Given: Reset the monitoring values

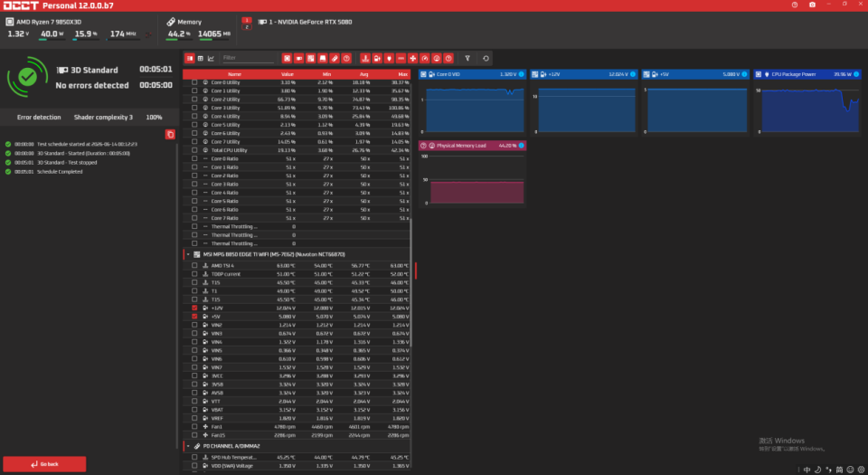Looking at the screenshot, I should pos(486,58).
